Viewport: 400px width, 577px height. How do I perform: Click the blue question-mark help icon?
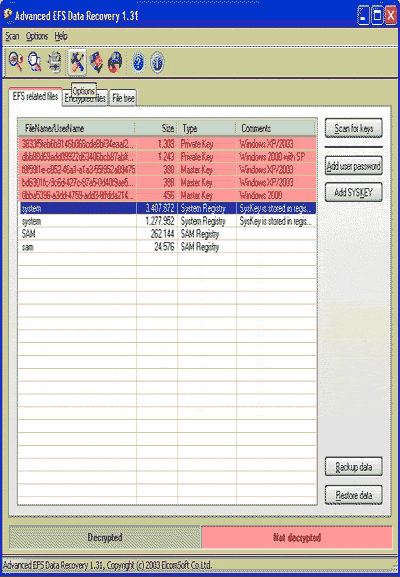click(x=139, y=62)
